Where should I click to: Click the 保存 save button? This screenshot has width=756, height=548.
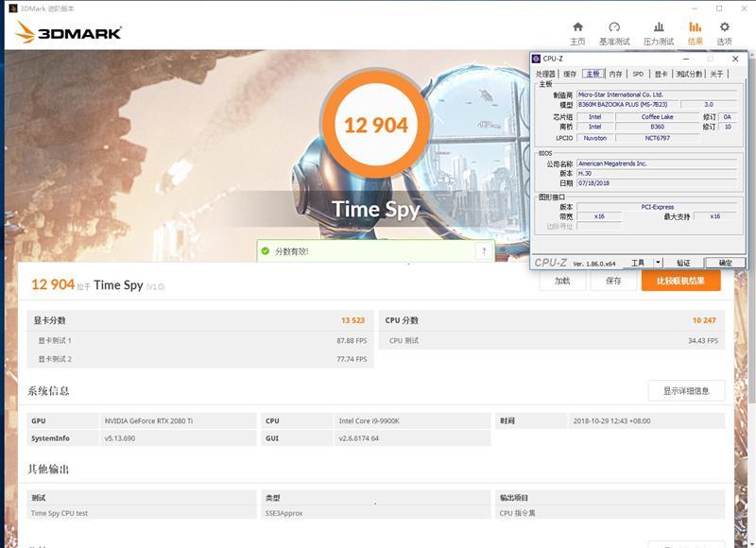tap(613, 281)
